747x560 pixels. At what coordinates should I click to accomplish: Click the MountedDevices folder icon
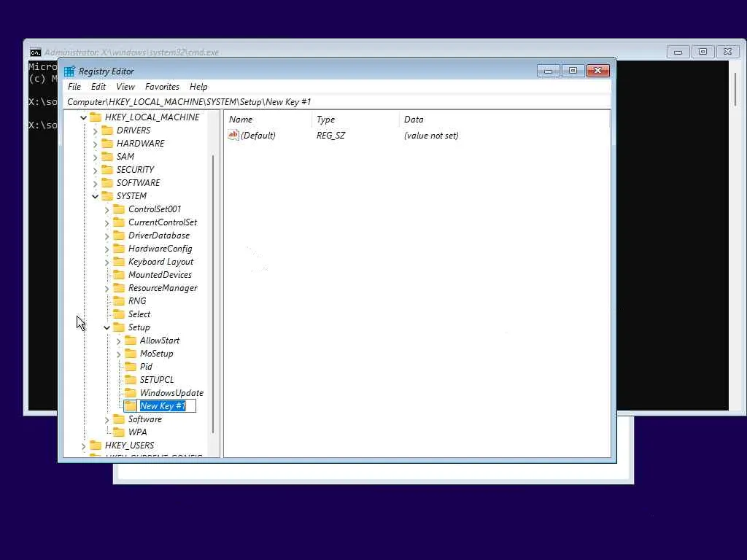coord(119,275)
